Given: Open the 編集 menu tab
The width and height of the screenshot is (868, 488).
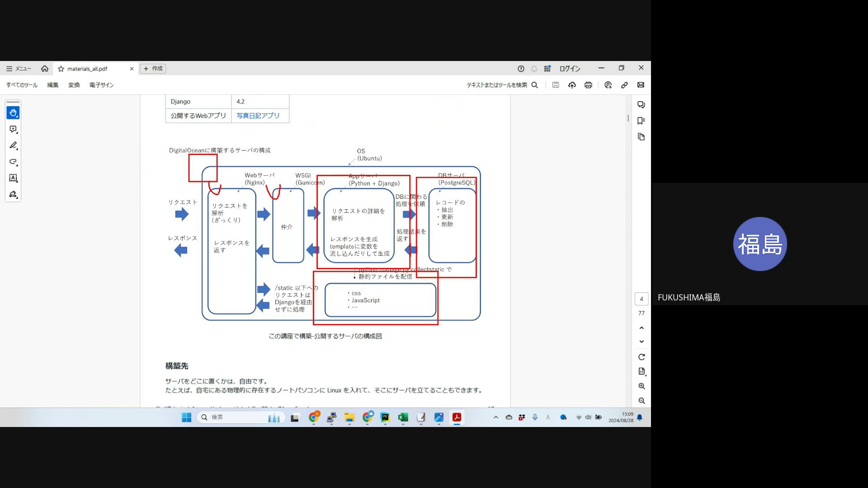Looking at the screenshot, I should (x=53, y=85).
